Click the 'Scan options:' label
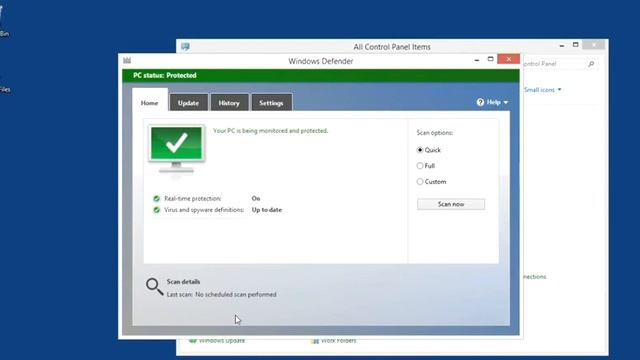 [x=434, y=133]
